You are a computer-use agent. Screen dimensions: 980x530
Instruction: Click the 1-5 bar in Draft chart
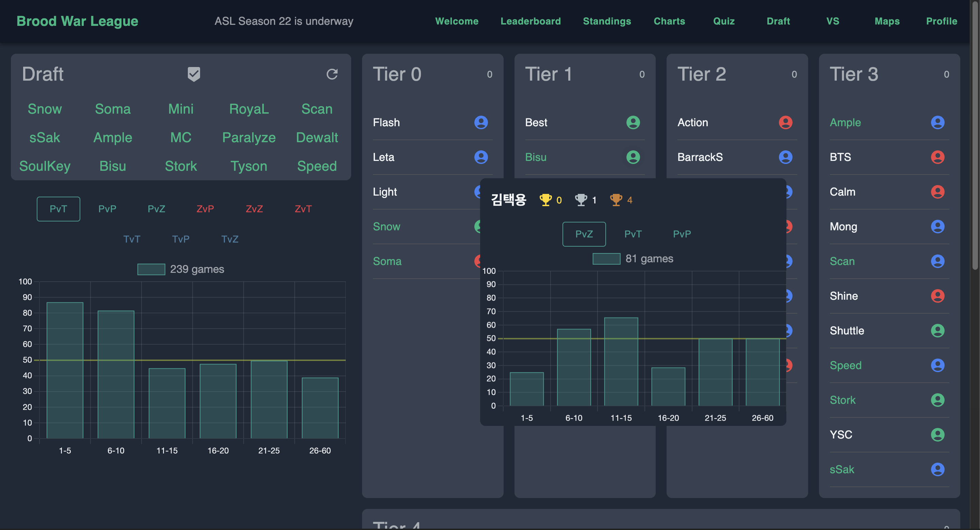click(x=65, y=370)
